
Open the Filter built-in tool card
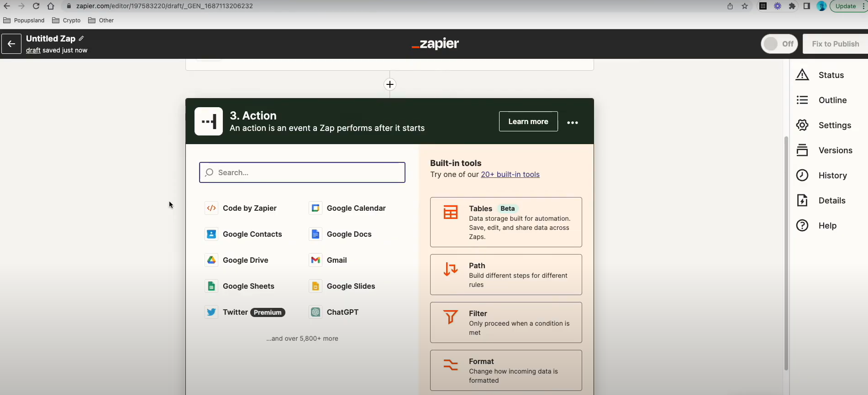pyautogui.click(x=506, y=322)
